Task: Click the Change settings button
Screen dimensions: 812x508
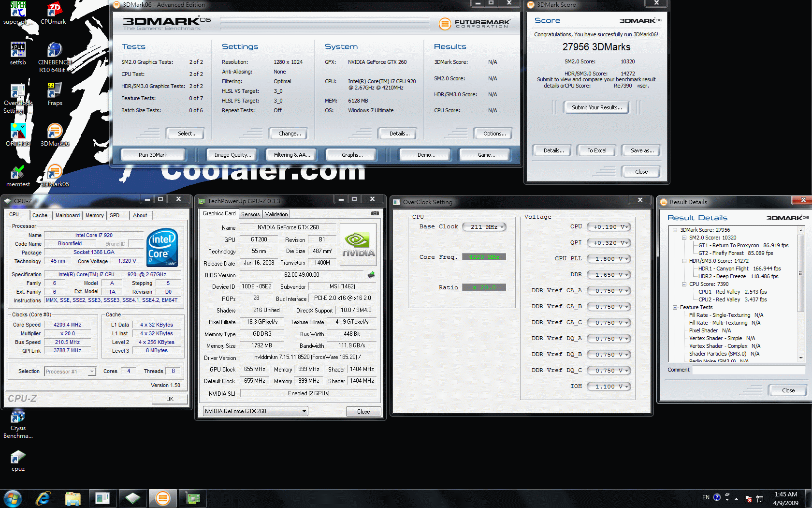Action: (290, 134)
